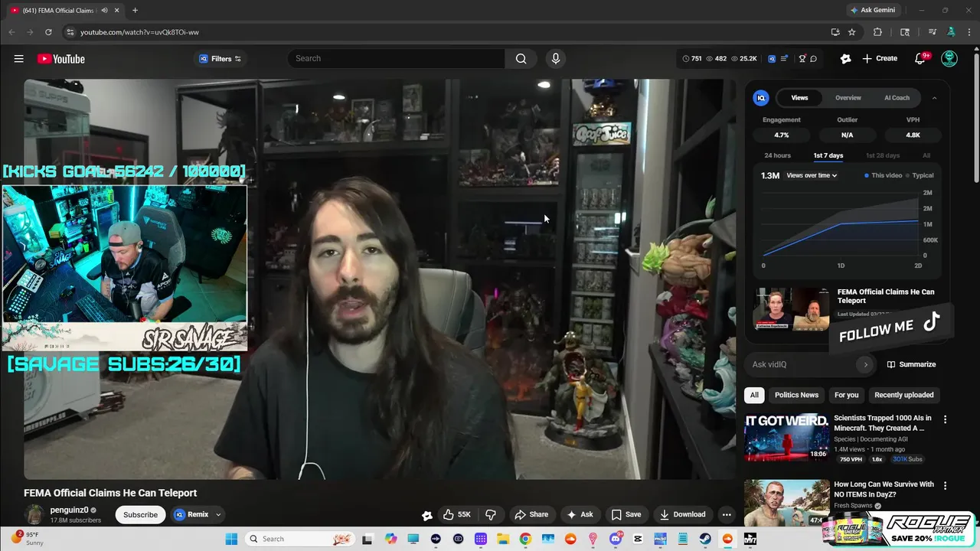
Task: Submit Ask vidIQ with the arrow button
Action: point(865,364)
